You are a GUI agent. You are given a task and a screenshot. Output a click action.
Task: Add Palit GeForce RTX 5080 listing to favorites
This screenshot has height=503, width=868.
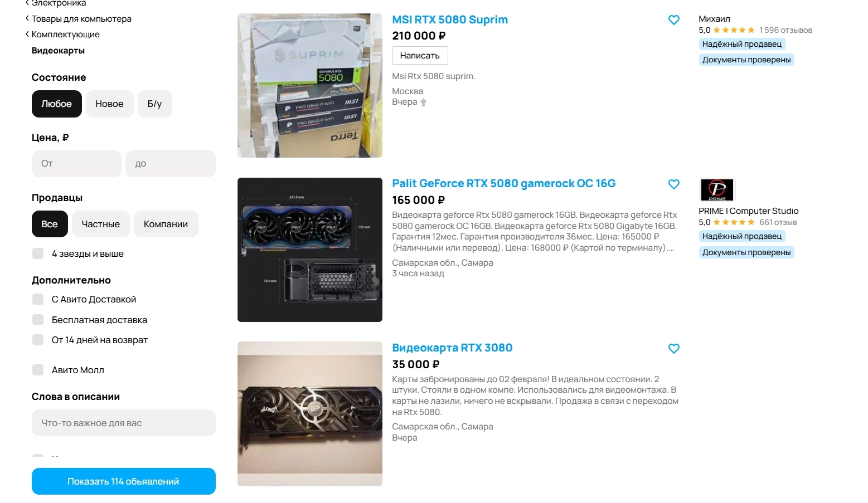[673, 184]
